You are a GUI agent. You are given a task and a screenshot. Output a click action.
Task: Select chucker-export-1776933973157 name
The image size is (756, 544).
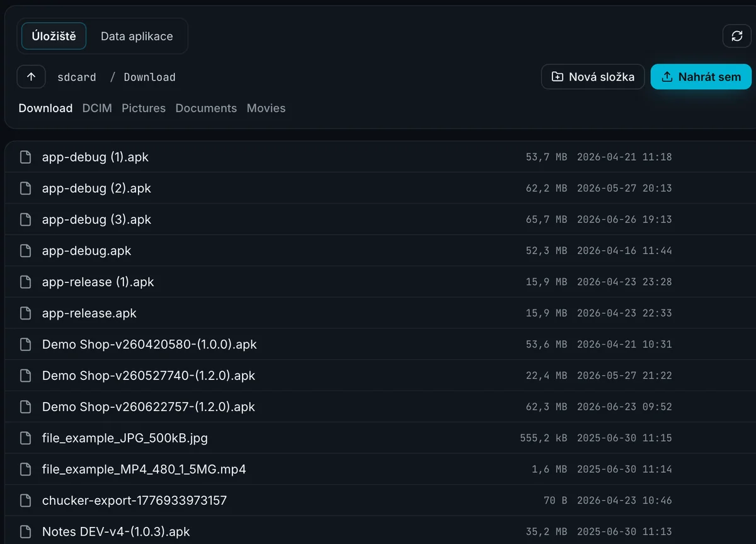134,501
